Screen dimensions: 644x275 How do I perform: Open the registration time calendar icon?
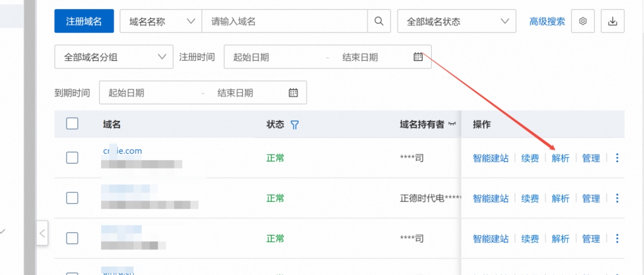point(418,57)
